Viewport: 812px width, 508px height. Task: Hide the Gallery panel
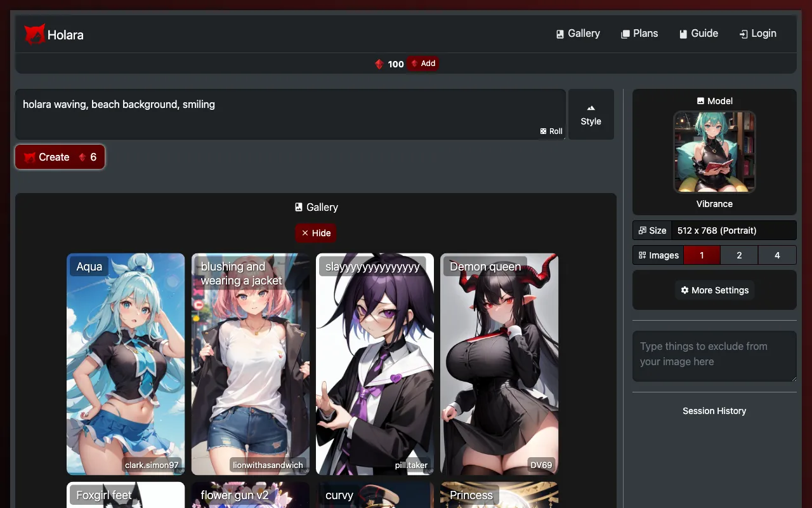pyautogui.click(x=316, y=233)
